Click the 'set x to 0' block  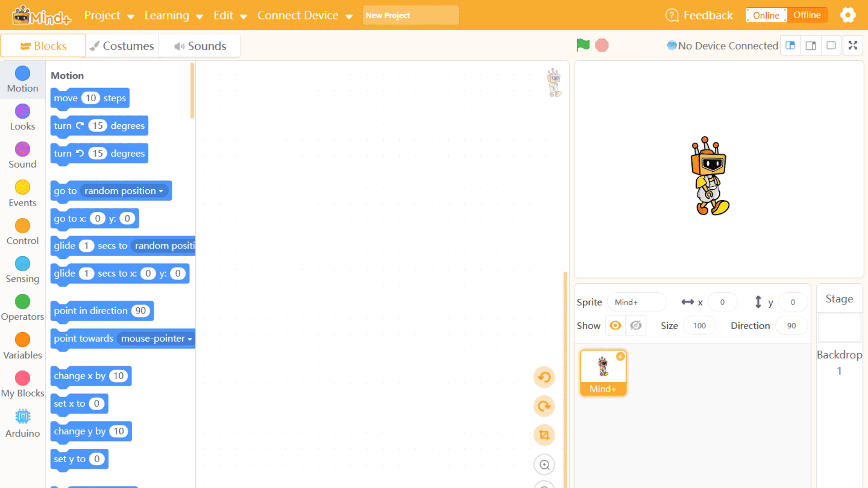(79, 404)
